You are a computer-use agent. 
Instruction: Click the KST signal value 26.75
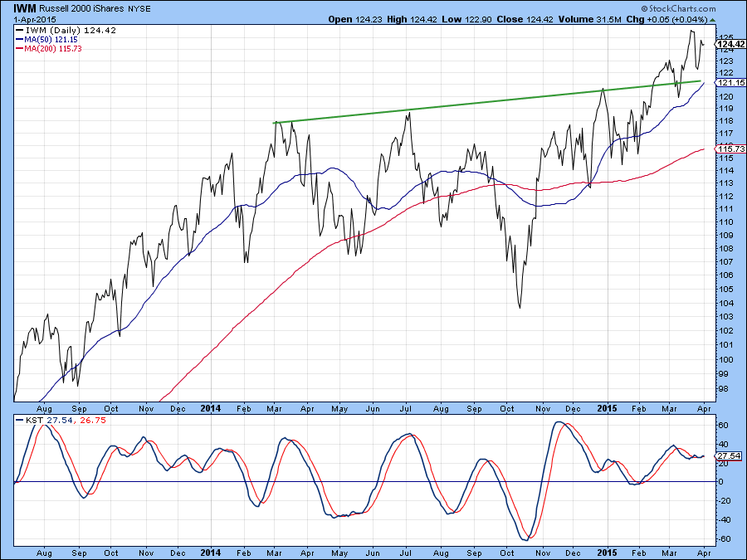click(93, 421)
